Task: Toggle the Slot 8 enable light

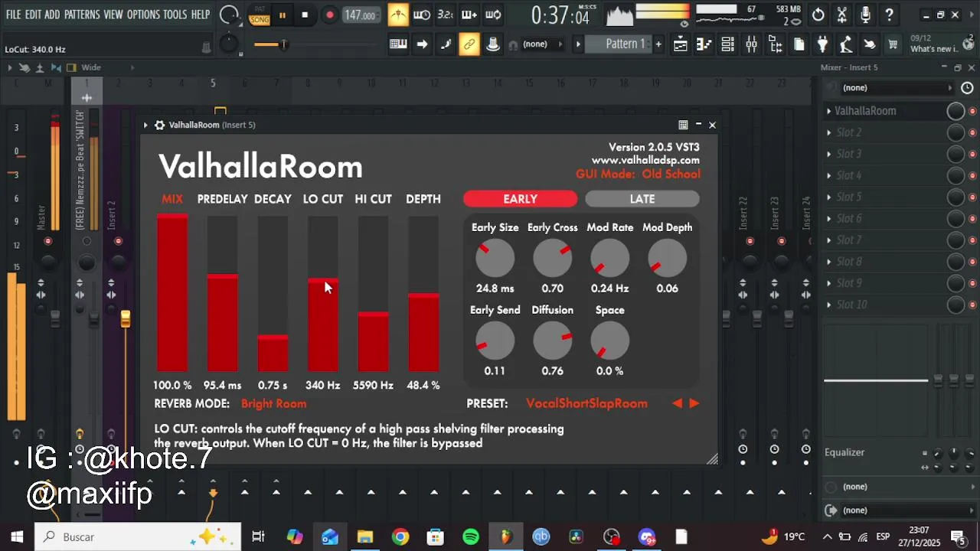Action: pos(972,261)
